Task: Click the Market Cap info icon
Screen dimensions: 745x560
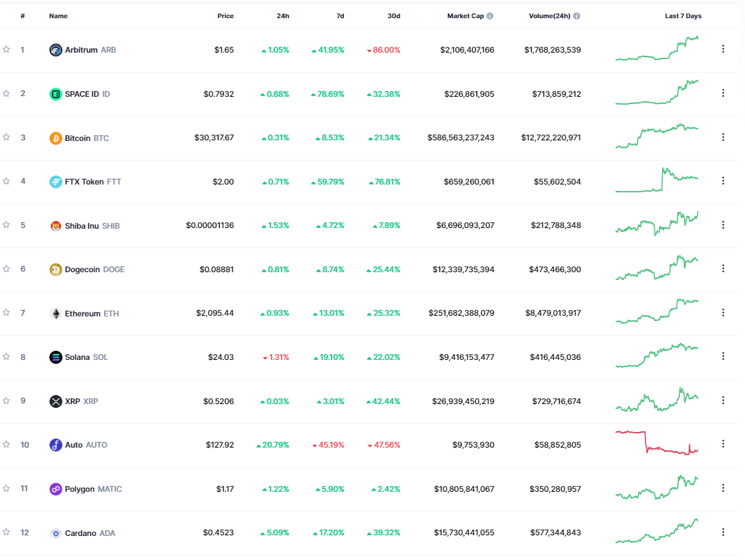Action: click(490, 16)
